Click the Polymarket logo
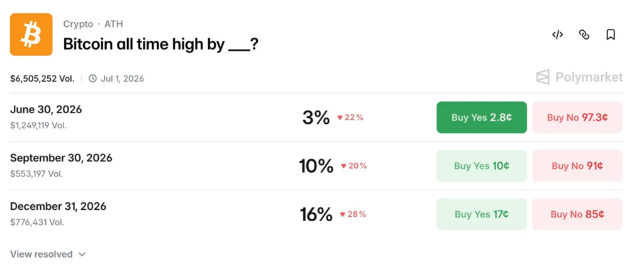Image resolution: width=644 pixels, height=274 pixels. pyautogui.click(x=579, y=77)
